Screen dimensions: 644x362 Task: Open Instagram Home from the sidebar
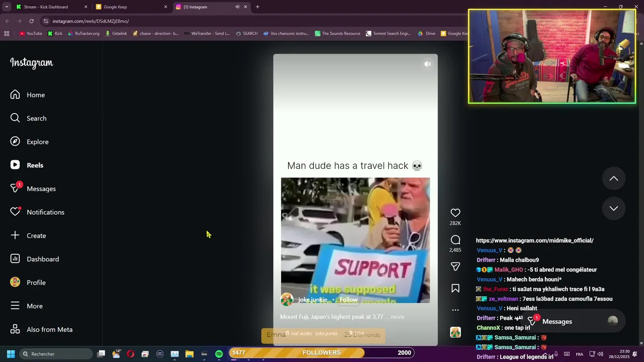[28, 95]
